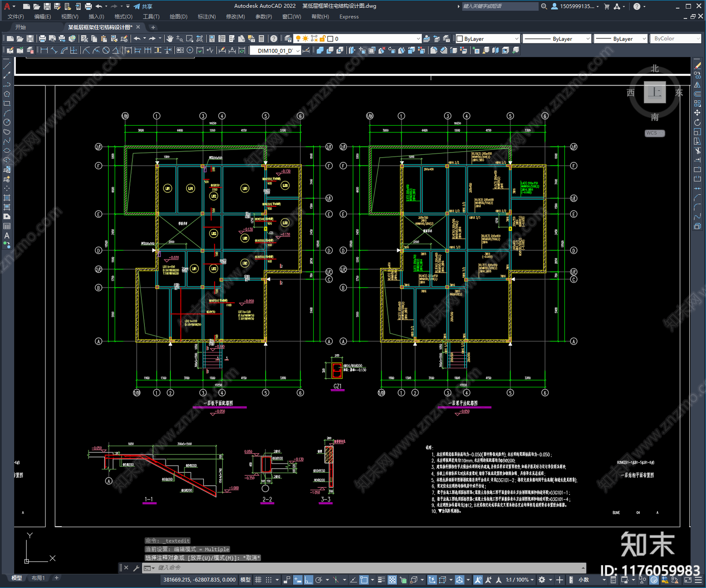Click the Help question mark toolbar icon
The image size is (706, 588).
pyautogui.click(x=274, y=39)
